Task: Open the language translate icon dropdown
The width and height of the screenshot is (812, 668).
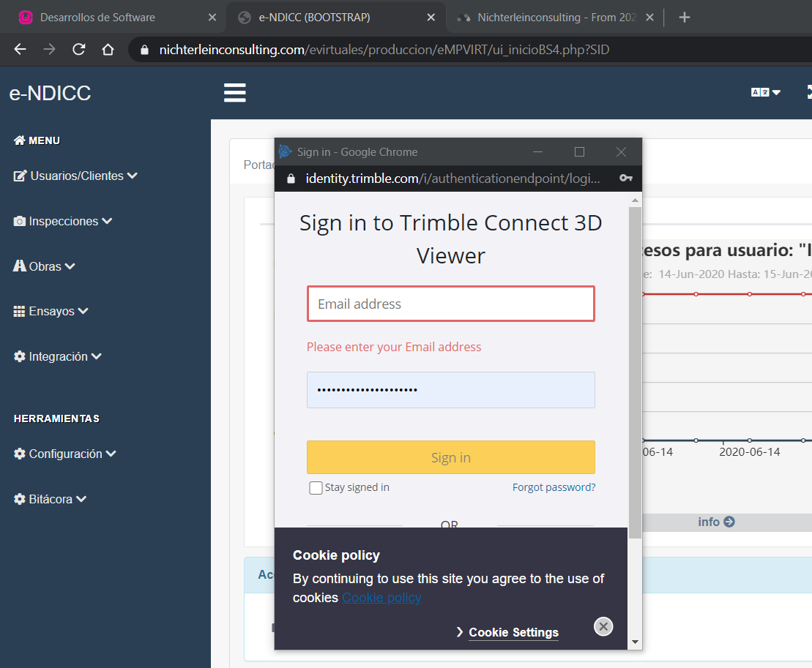Action: (765, 92)
